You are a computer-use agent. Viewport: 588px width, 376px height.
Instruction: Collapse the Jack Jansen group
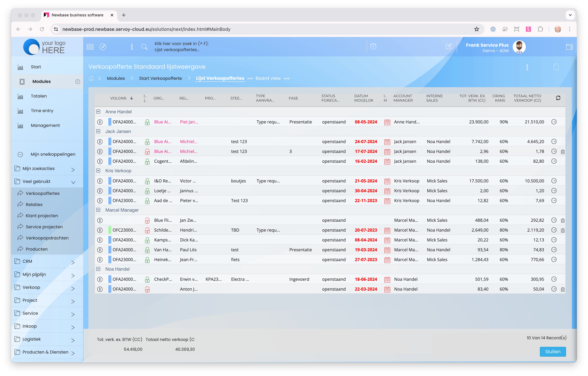pyautogui.click(x=98, y=131)
